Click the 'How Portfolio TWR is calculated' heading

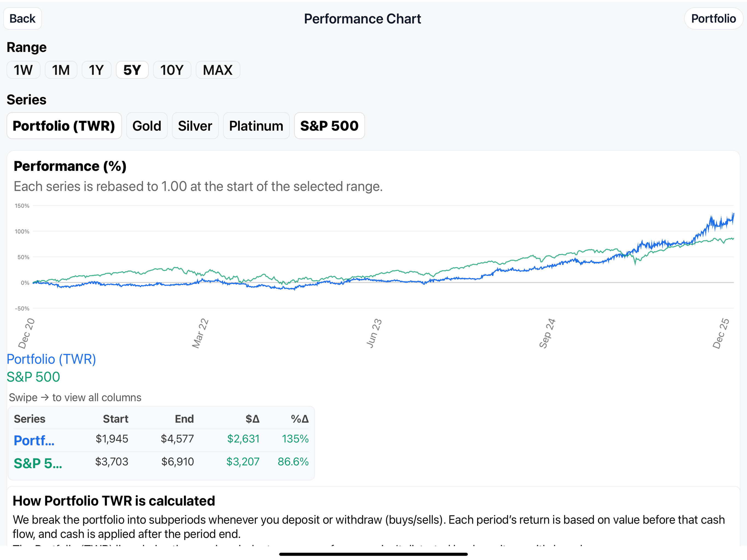click(114, 501)
